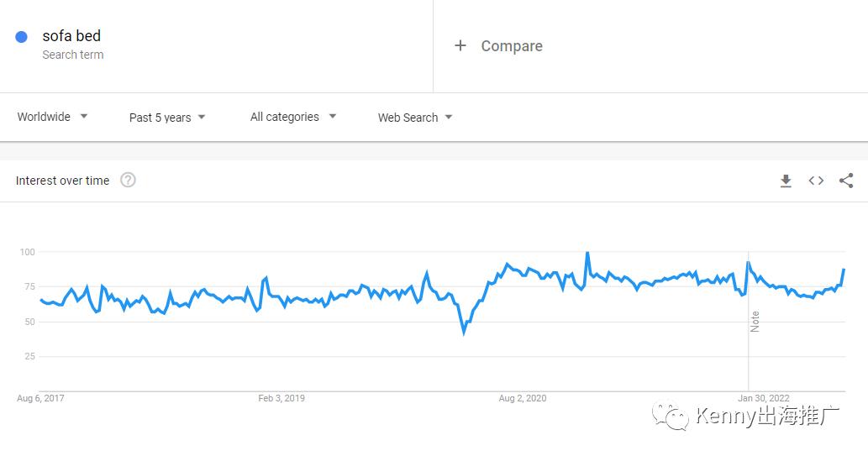Click the blue sofa bed color dot
This screenshot has width=868, height=456.
[x=21, y=37]
